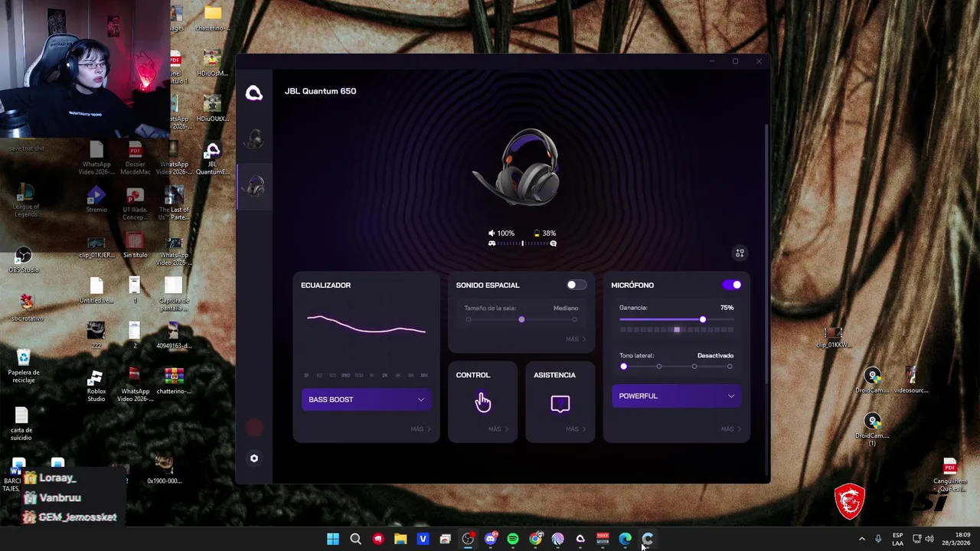Image resolution: width=980 pixels, height=551 pixels.
Task: Select OBS Studio desktop shortcut
Action: tap(24, 260)
